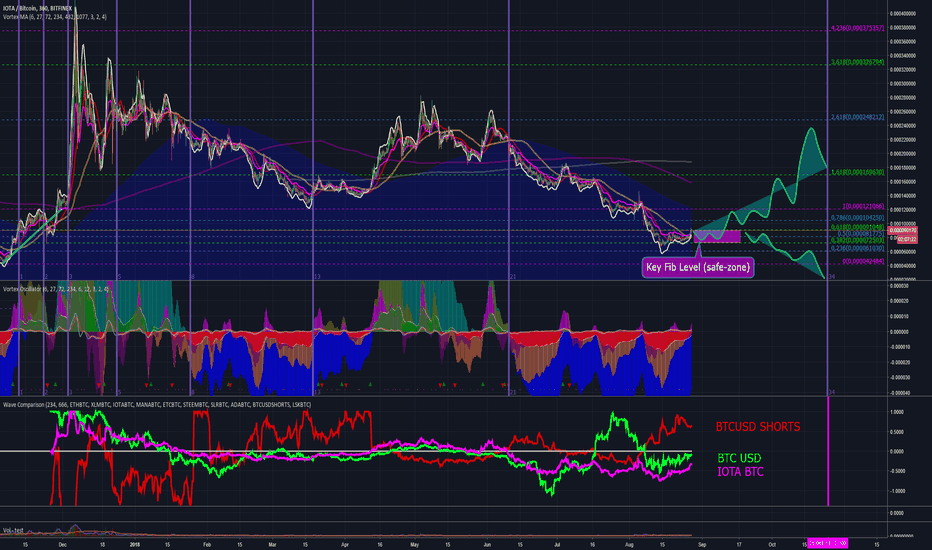Click the 0.236 Fibonacci level label

(x=857, y=249)
